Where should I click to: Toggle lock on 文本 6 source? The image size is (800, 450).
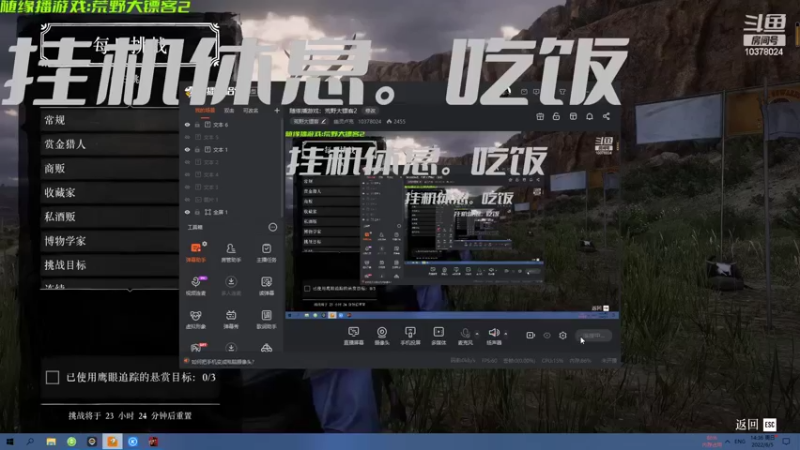[197, 125]
